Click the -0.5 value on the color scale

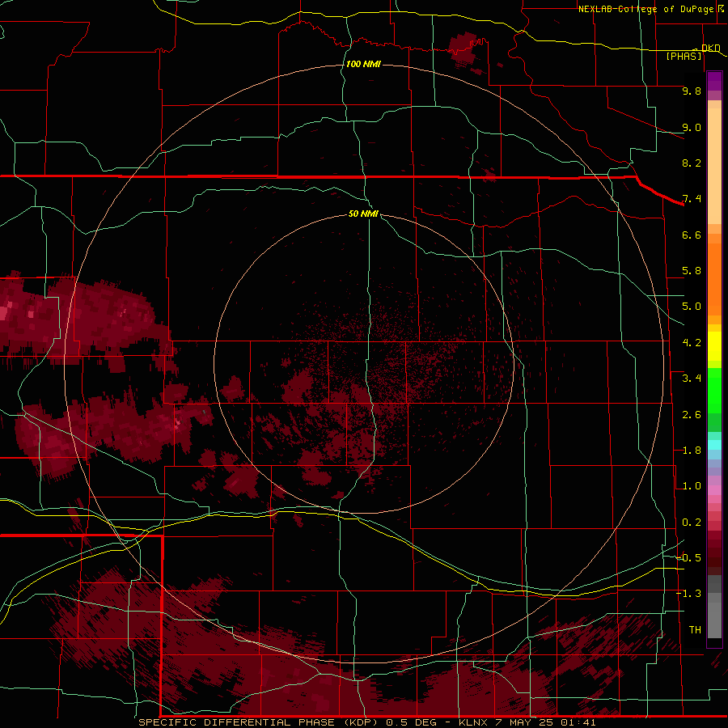click(x=689, y=558)
